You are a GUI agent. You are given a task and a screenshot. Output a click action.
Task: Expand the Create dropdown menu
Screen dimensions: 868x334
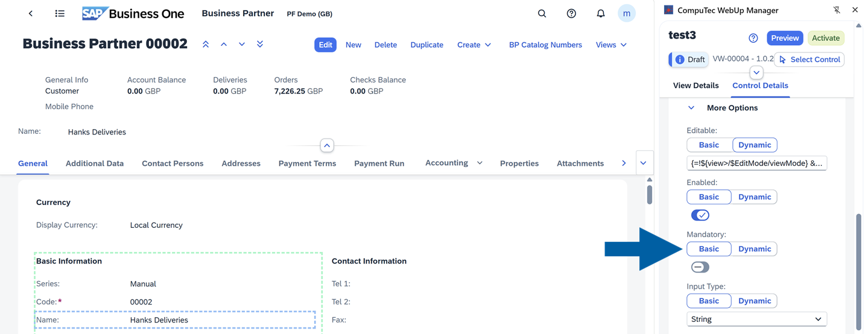click(x=474, y=45)
